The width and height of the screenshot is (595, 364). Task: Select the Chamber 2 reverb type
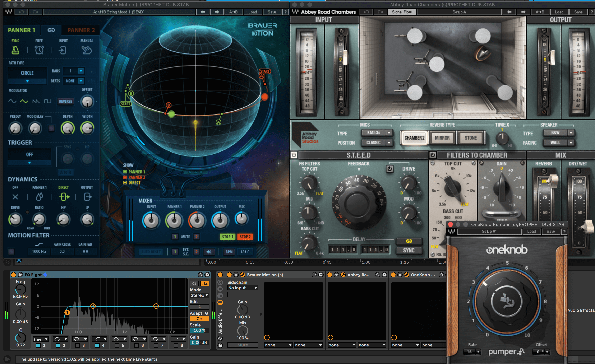pos(414,138)
